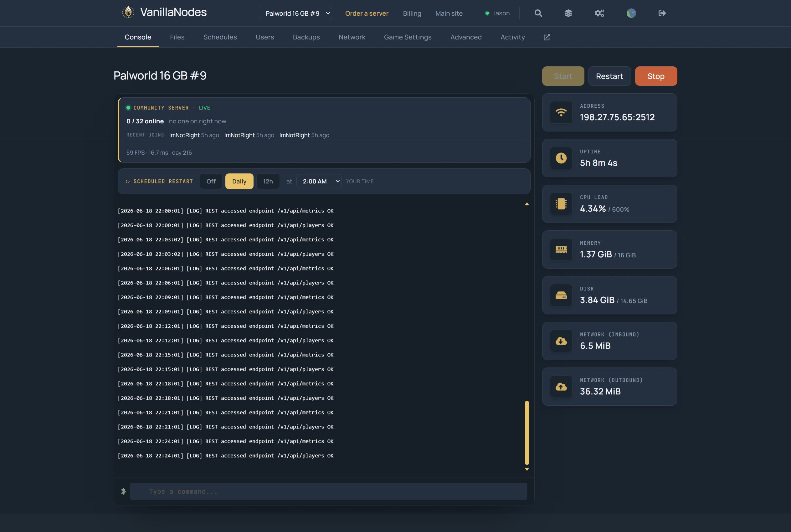Click the uptime value 5h 8m 4s
The width and height of the screenshot is (791, 532).
[598, 163]
